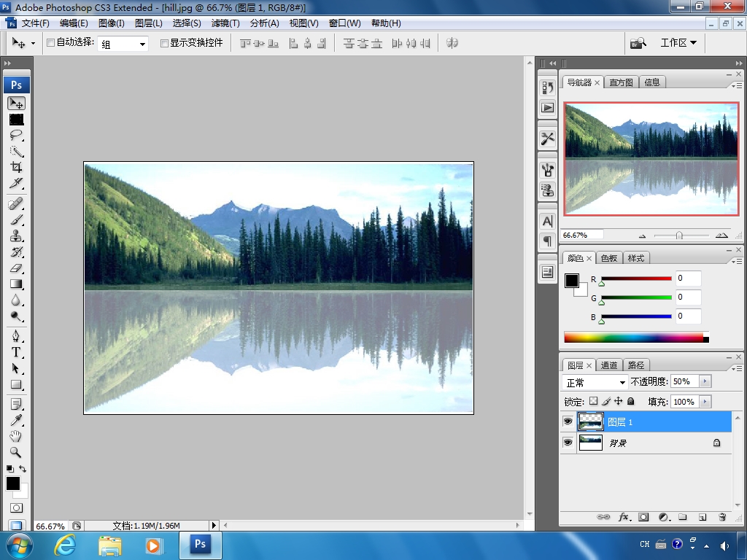Pick the Eraser tool

16,268
